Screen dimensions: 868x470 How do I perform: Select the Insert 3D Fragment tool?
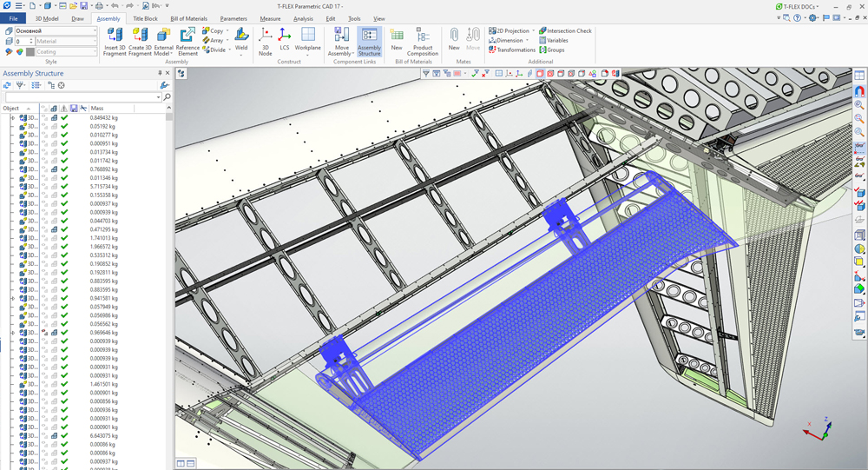(115, 42)
